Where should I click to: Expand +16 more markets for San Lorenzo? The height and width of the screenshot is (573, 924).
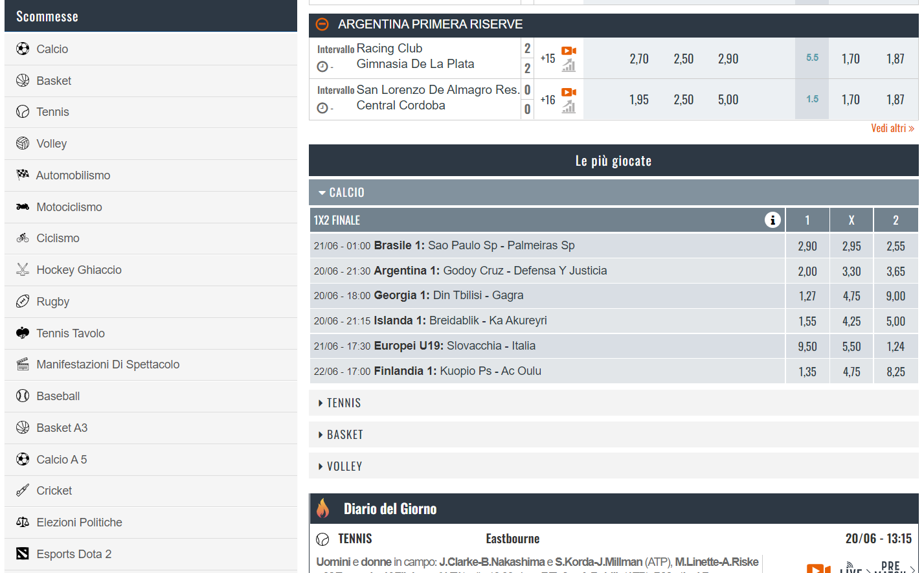point(548,100)
